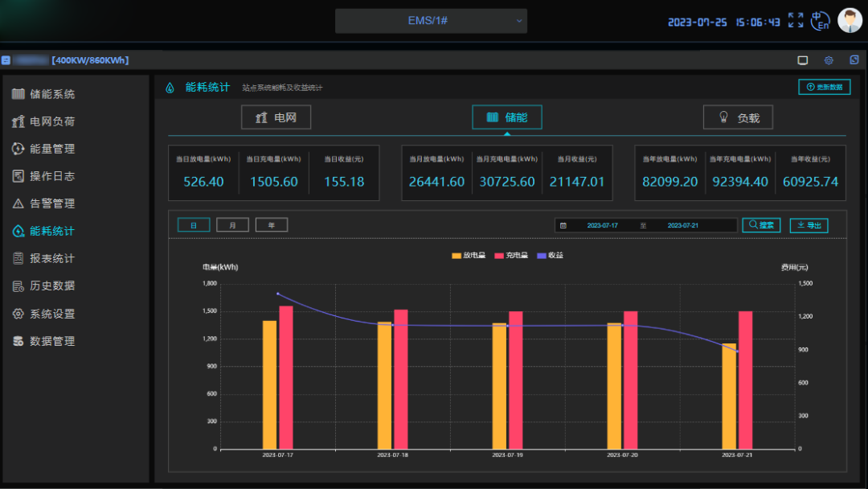Open the end date 2023-07-21 picker

(682, 226)
